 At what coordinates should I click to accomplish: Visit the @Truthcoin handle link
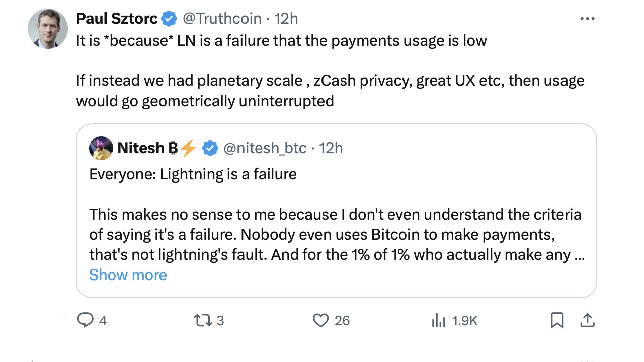(x=221, y=19)
